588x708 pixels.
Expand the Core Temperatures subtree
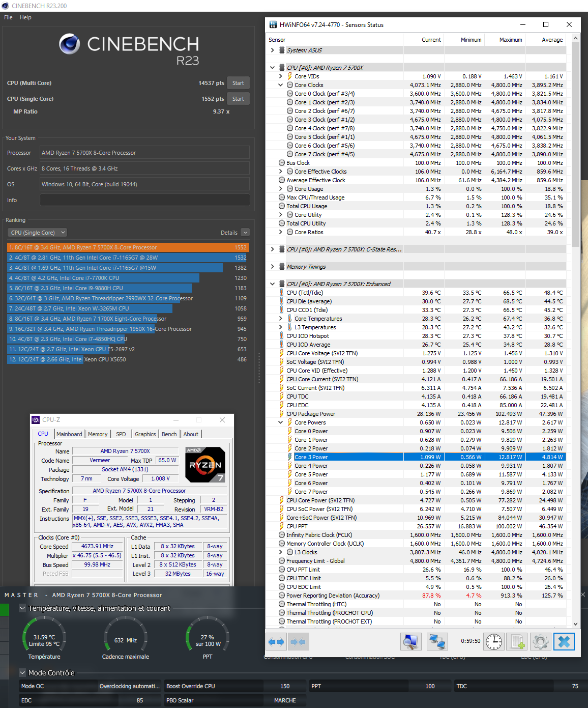(x=281, y=319)
